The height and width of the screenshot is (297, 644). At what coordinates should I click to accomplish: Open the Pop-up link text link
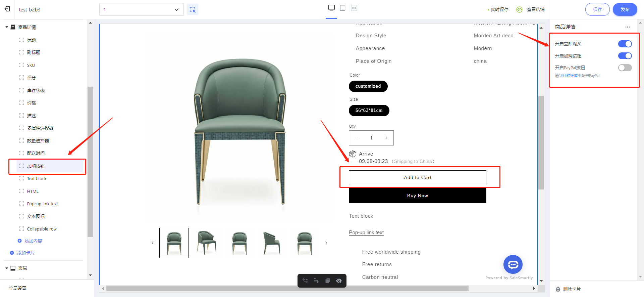(x=366, y=232)
